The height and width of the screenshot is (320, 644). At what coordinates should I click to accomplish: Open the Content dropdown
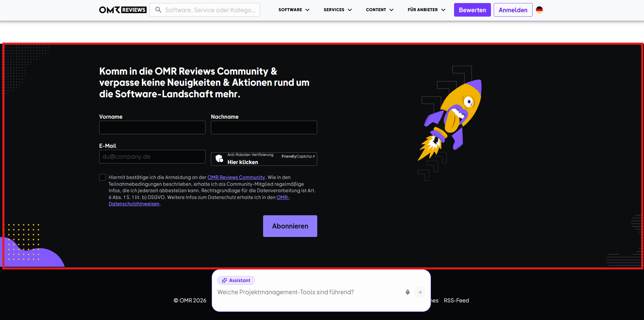coord(380,10)
